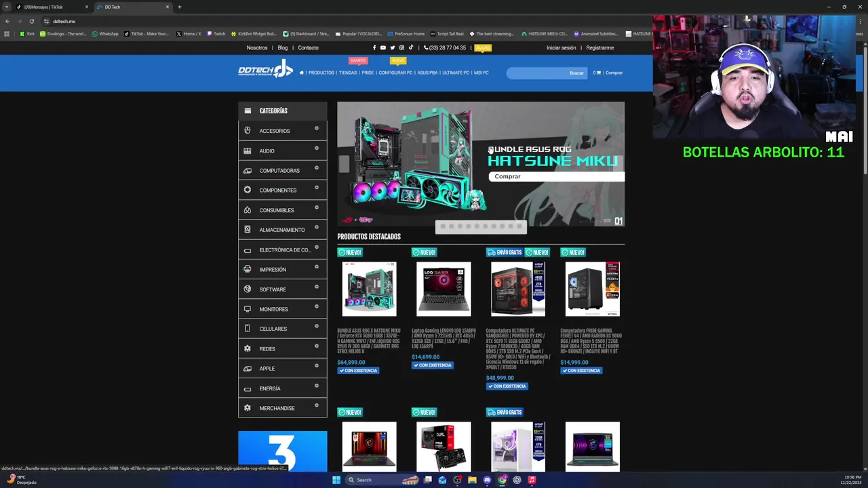The height and width of the screenshot is (488, 868).
Task: Go to home via the house icon
Action: tap(302, 73)
